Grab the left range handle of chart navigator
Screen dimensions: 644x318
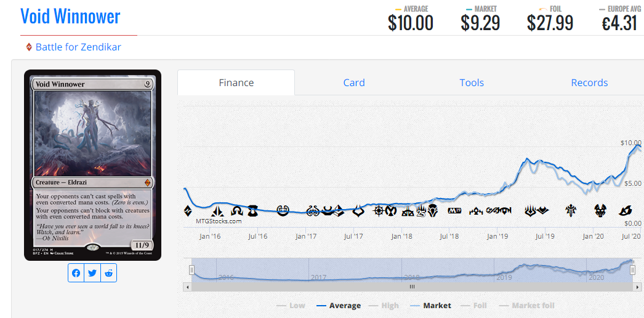[191, 270]
